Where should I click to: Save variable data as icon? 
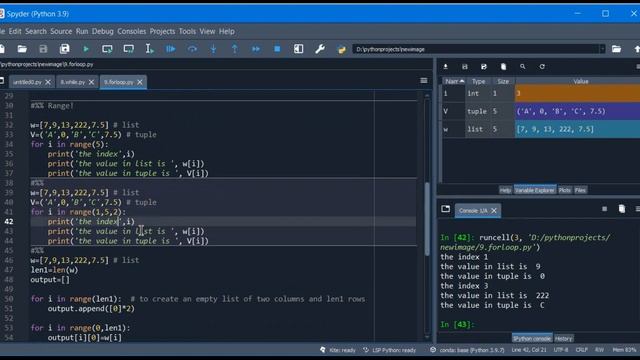pos(484,67)
